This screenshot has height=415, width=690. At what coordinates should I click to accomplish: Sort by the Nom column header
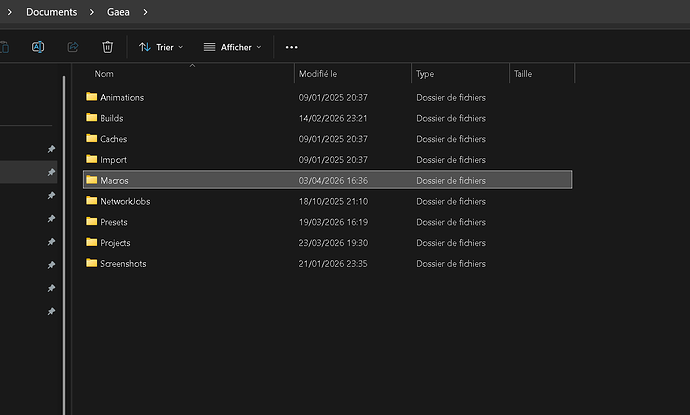pyautogui.click(x=104, y=74)
